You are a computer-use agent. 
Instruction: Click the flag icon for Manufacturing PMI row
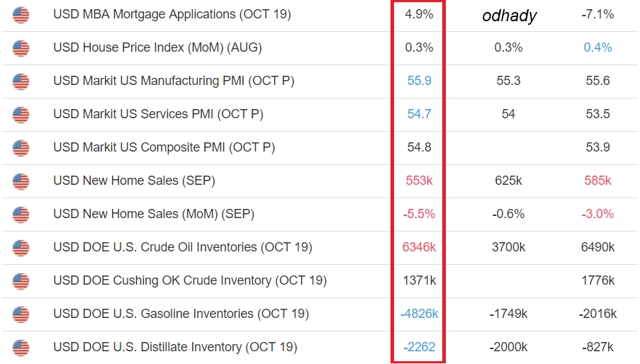tap(21, 81)
